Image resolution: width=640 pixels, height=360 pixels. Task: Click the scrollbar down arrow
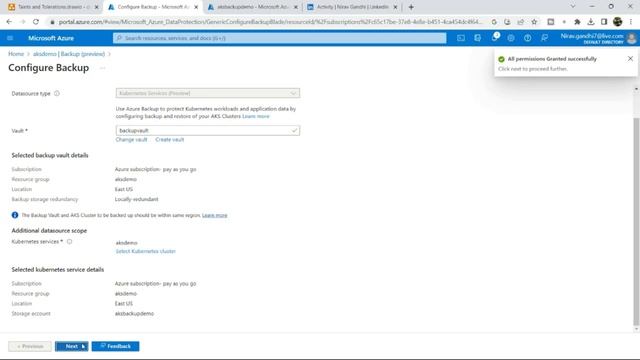point(636,329)
